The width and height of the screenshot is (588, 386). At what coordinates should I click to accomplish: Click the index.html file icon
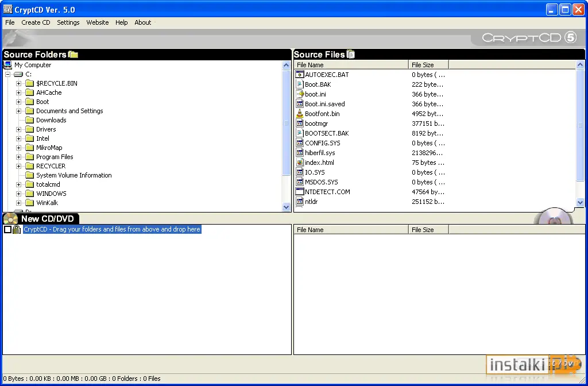coord(299,163)
